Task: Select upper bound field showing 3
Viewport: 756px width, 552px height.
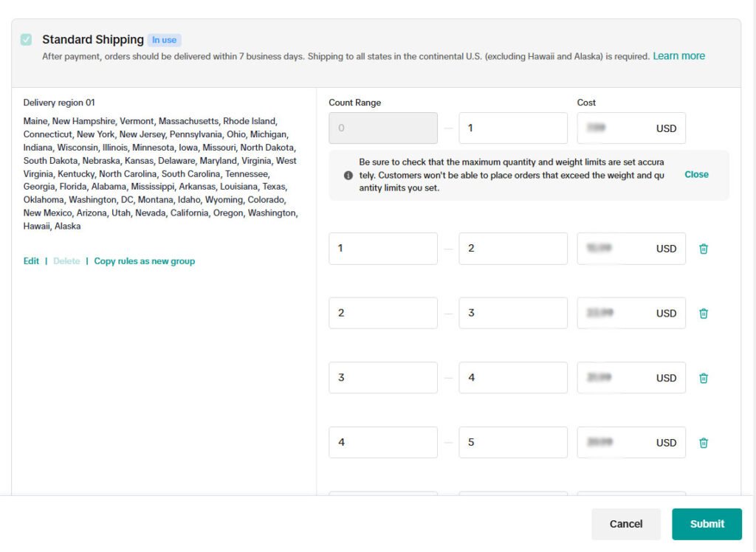Action: [x=513, y=314]
